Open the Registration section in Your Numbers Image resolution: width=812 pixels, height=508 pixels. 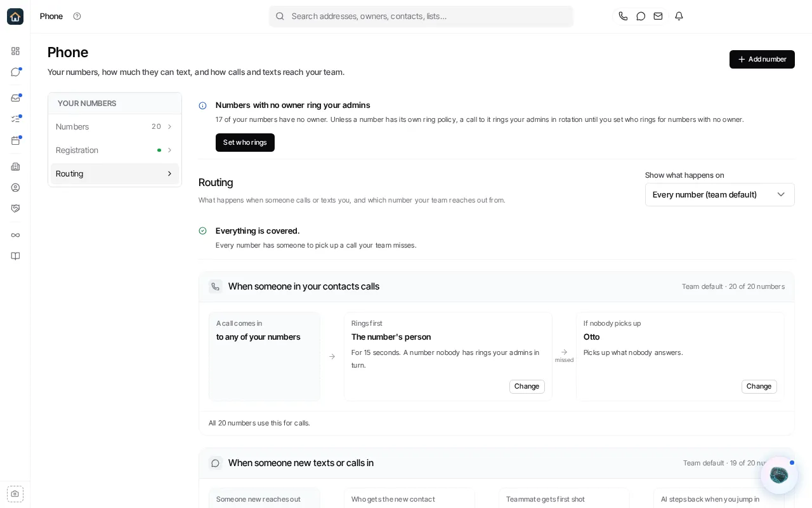tap(115, 150)
